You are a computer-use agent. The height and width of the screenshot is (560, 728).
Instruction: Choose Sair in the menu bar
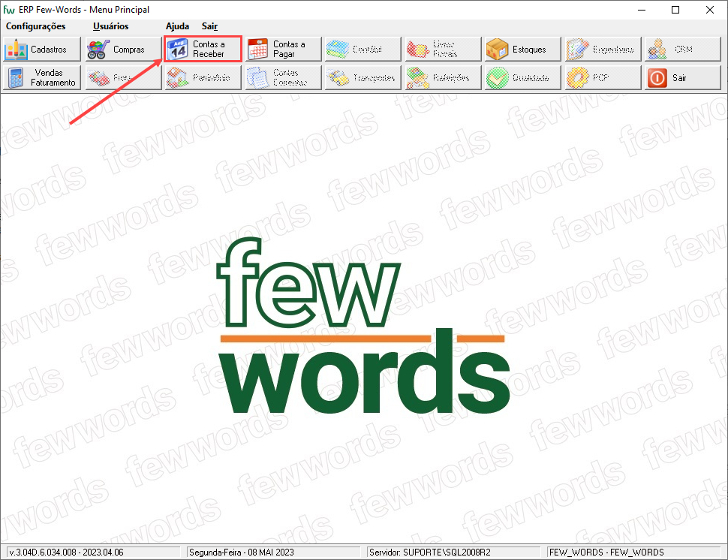click(210, 26)
